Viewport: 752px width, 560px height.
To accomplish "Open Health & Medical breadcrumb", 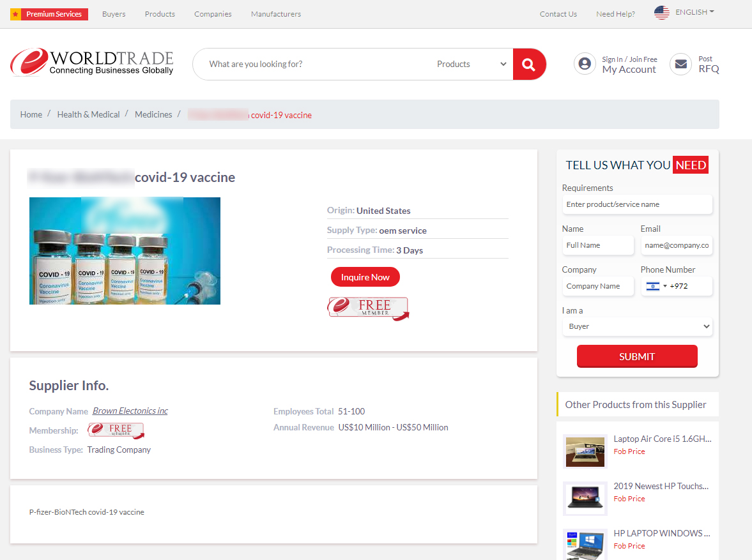I will coord(88,114).
